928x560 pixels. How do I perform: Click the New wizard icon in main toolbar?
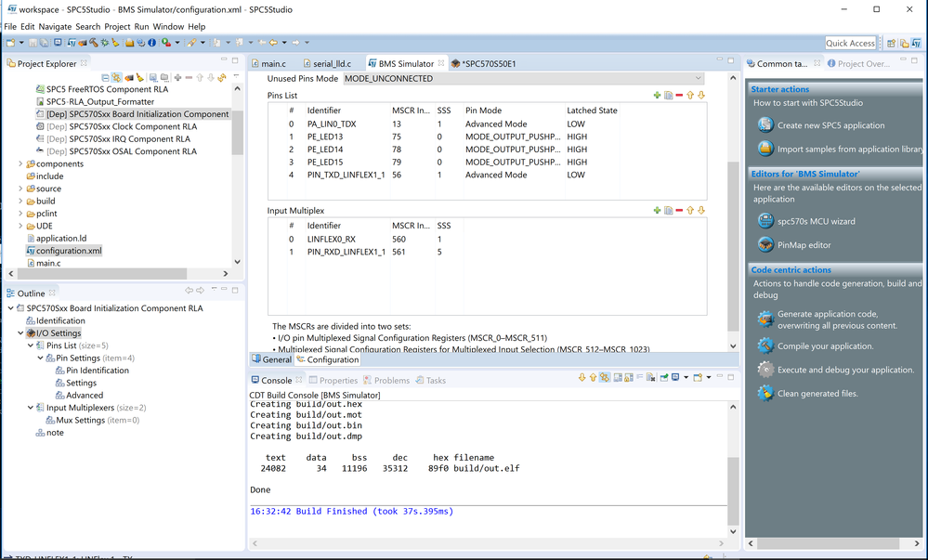pyautogui.click(x=10, y=43)
